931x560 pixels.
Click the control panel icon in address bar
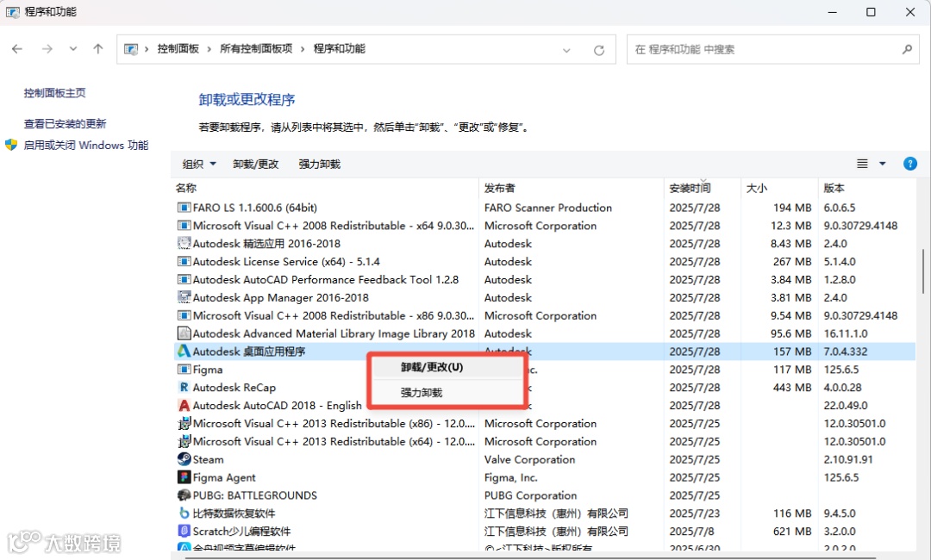tap(131, 49)
